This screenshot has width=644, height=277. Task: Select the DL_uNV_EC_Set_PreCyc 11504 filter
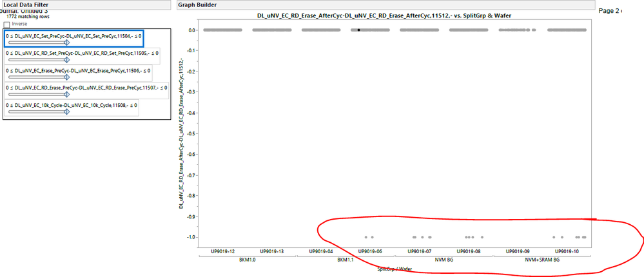point(73,39)
